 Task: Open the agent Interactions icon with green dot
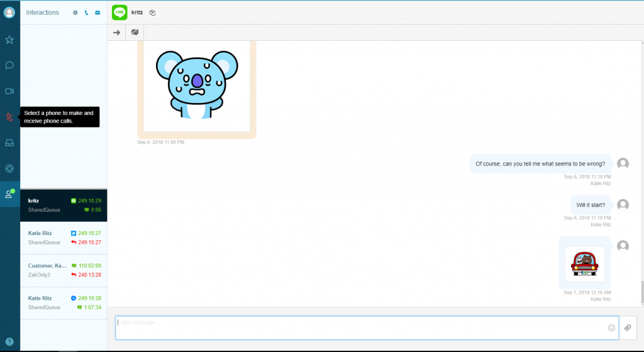(9, 194)
